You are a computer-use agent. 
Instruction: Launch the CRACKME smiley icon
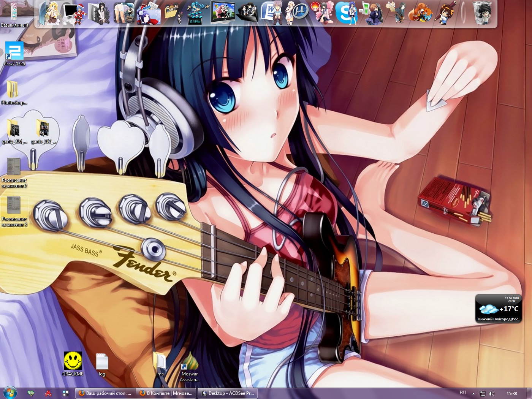point(73,364)
